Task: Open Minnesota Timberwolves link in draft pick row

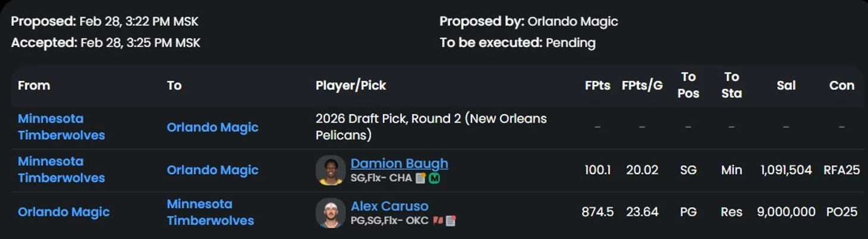Action: [61, 127]
